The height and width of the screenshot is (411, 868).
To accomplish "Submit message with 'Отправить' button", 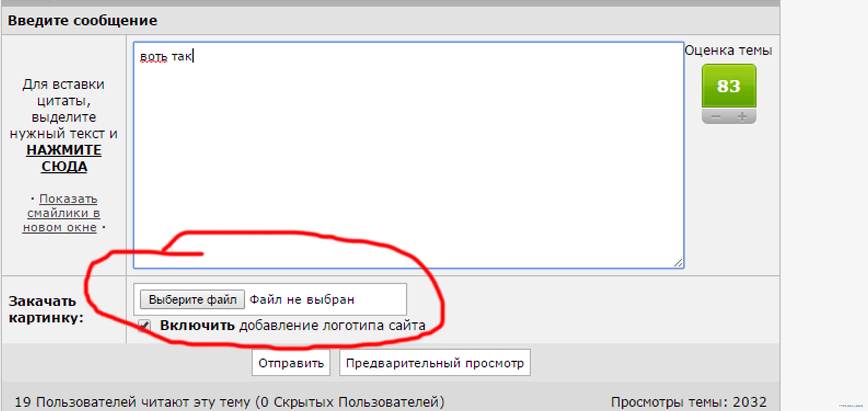I will point(291,363).
